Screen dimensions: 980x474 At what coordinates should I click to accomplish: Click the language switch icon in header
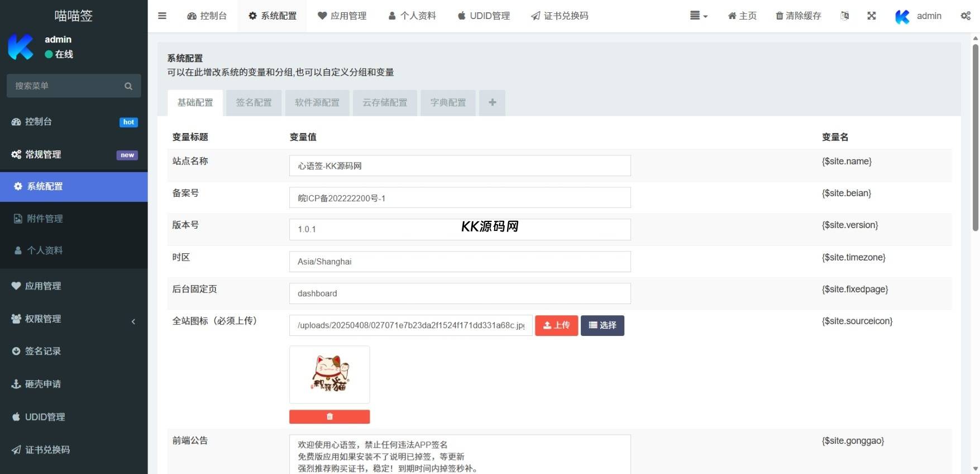(844, 16)
